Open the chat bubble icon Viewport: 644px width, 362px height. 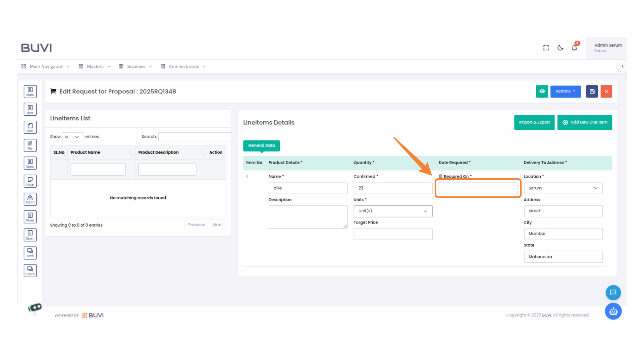pyautogui.click(x=613, y=292)
